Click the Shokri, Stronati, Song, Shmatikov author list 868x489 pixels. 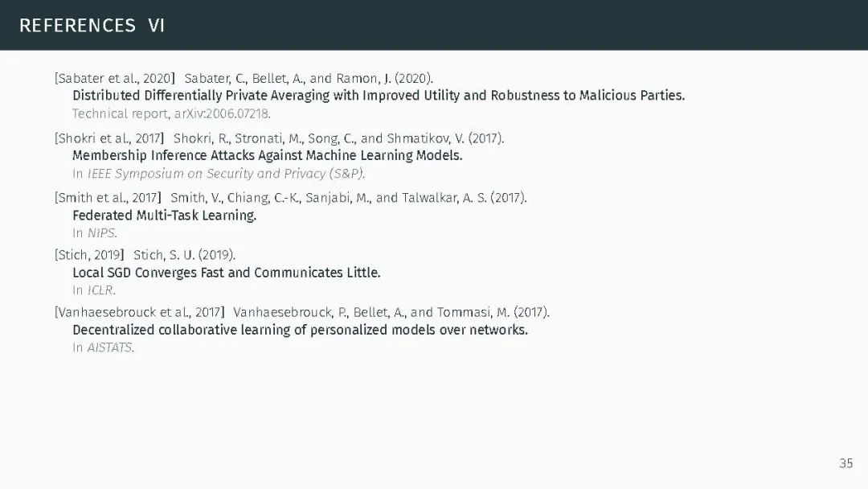click(338, 138)
